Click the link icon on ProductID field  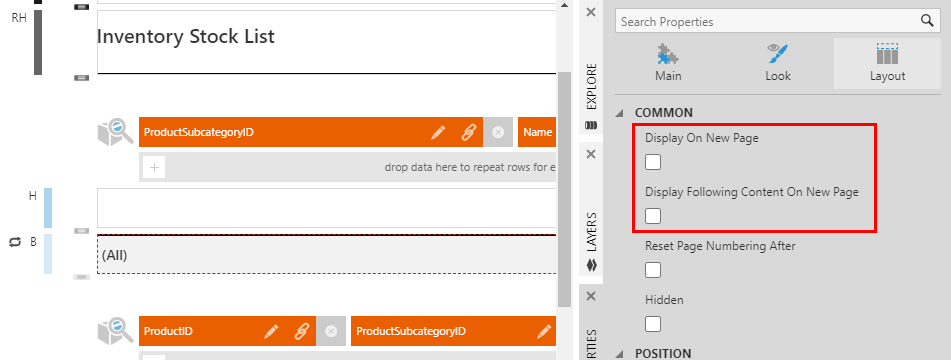tap(301, 332)
